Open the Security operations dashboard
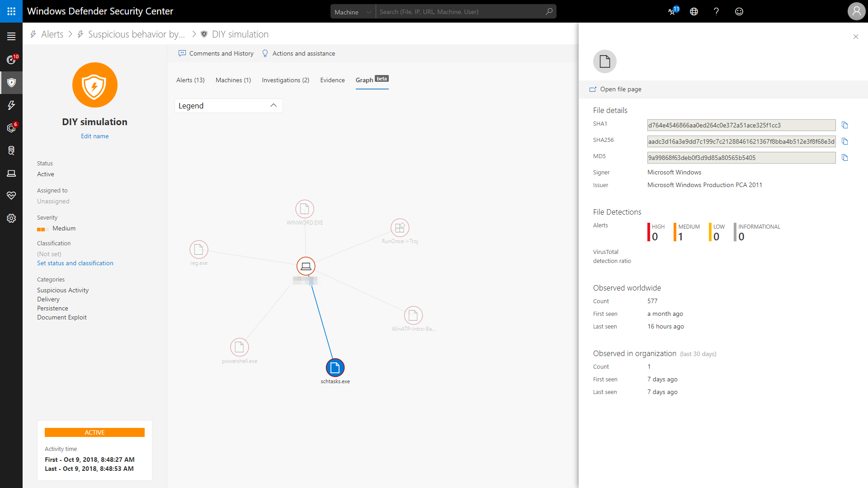The width and height of the screenshot is (868, 488). (11, 59)
